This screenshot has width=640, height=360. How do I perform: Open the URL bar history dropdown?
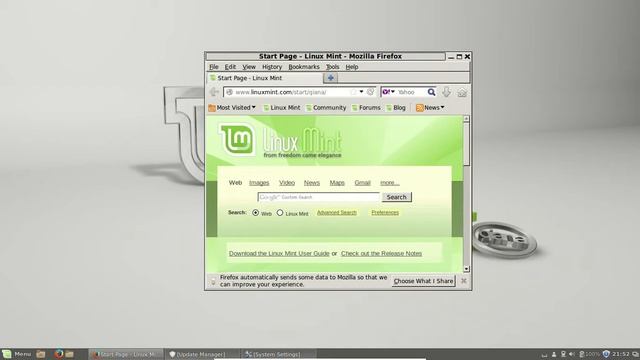pos(362,92)
